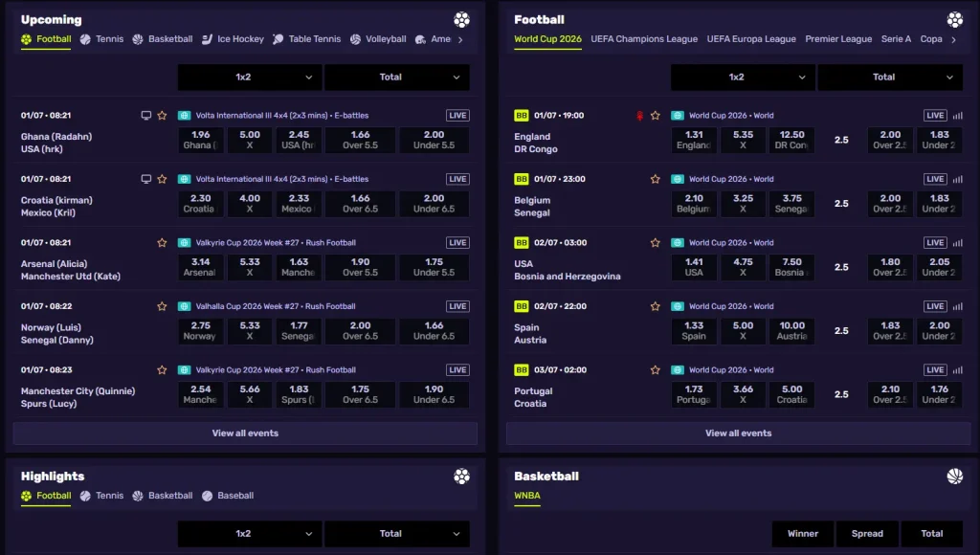Favorite the Croatia (kirman) vs Mexico match star
The image size is (980, 555).
coord(162,179)
